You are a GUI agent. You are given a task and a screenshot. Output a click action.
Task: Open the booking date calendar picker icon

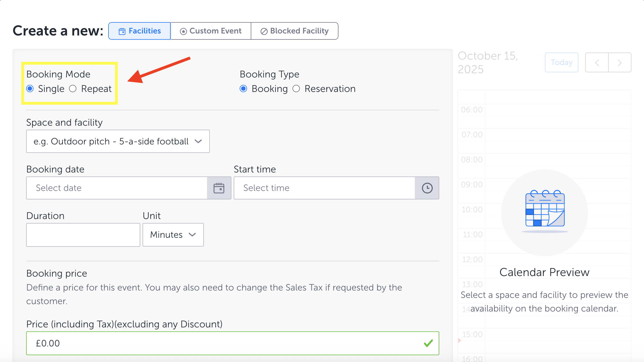coord(219,188)
